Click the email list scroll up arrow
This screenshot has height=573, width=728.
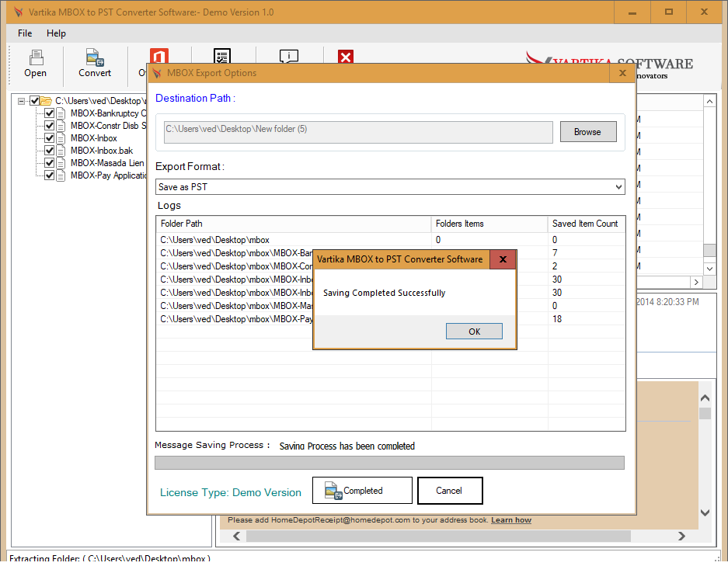click(x=709, y=102)
